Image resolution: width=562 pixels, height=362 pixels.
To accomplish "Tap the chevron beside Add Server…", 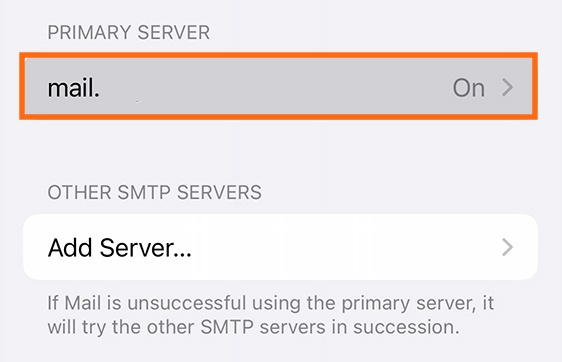I will click(507, 247).
